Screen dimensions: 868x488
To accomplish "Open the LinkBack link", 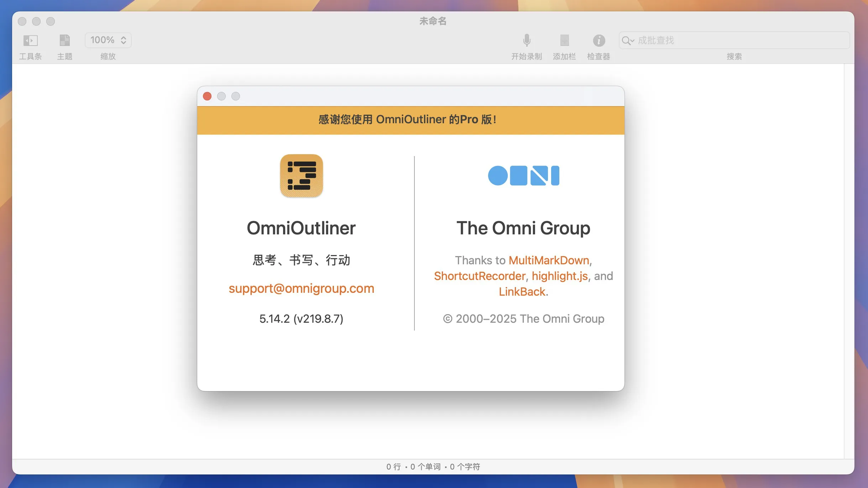I will tap(522, 292).
